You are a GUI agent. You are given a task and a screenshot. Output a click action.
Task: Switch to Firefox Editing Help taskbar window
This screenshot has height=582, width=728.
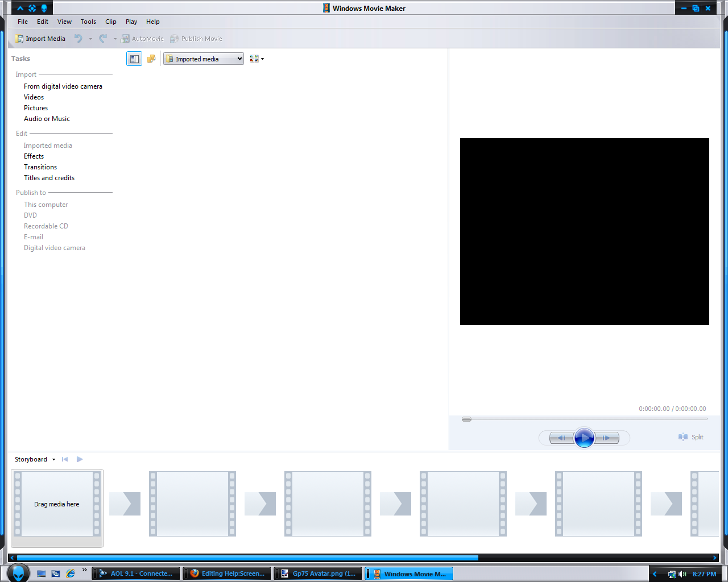pos(227,573)
